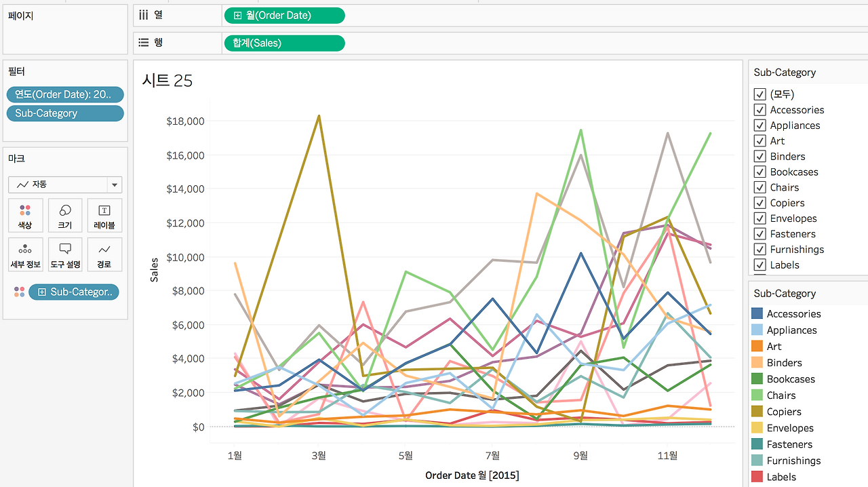Screen dimensions: 868x487
Task: Click the mark type dropdown arrow
Action: pyautogui.click(x=115, y=184)
